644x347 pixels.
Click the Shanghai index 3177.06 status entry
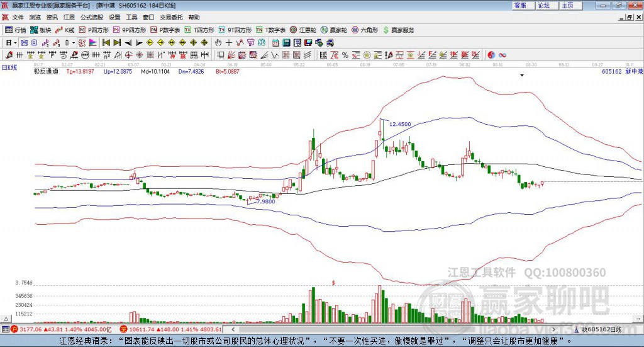click(61, 329)
